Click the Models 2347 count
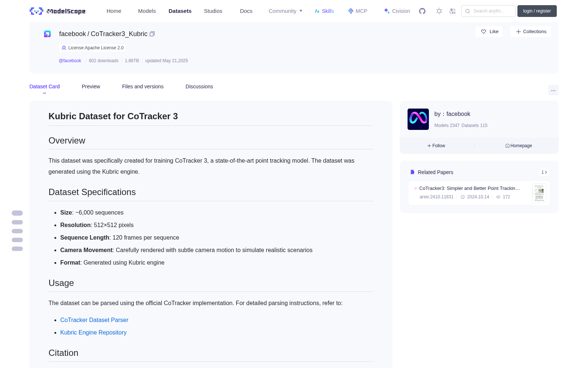This screenshot has height=368, width=588. coord(447,125)
